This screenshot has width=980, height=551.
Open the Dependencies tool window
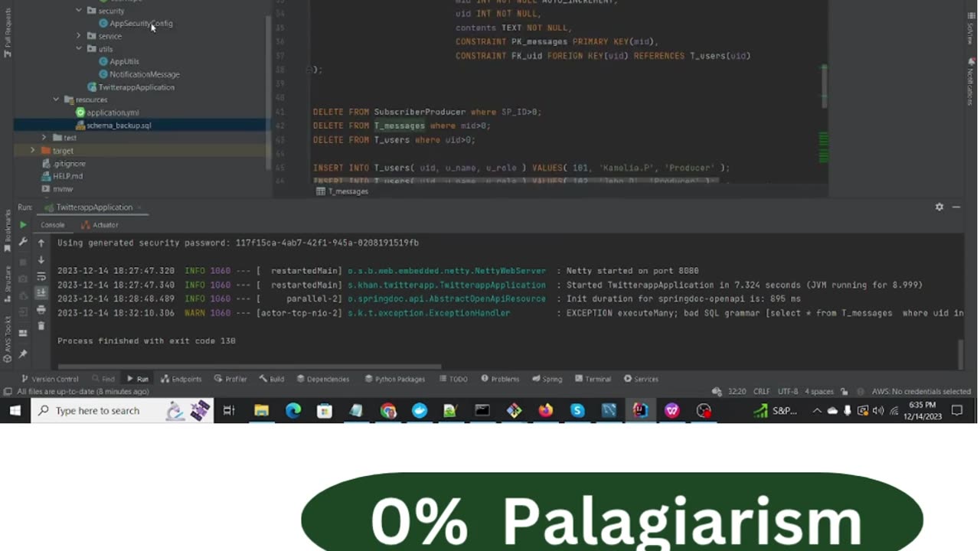322,379
